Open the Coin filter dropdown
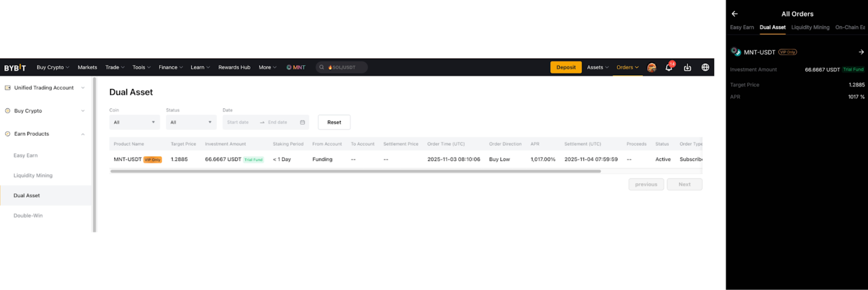This screenshot has width=868, height=290. point(134,123)
